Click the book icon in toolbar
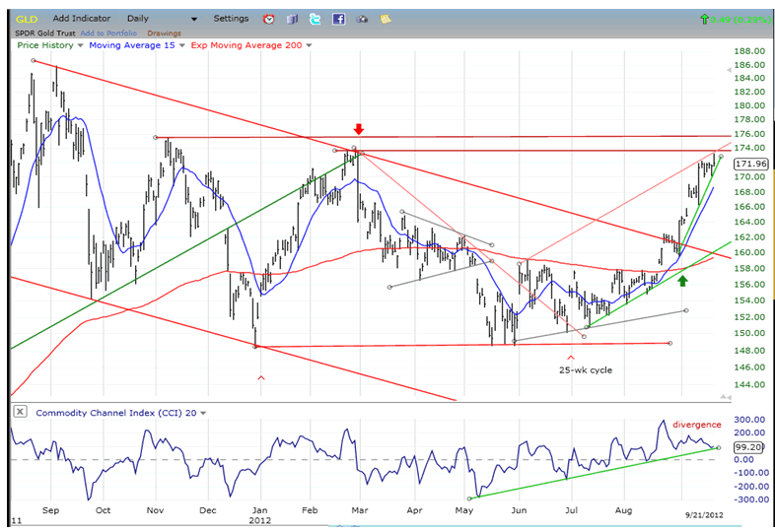Screen dimensions: 775x532 (x=292, y=19)
